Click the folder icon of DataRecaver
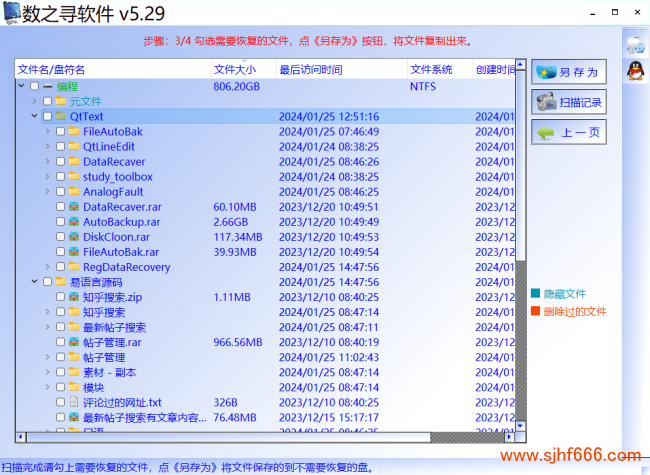The height and width of the screenshot is (475, 650). click(x=74, y=161)
